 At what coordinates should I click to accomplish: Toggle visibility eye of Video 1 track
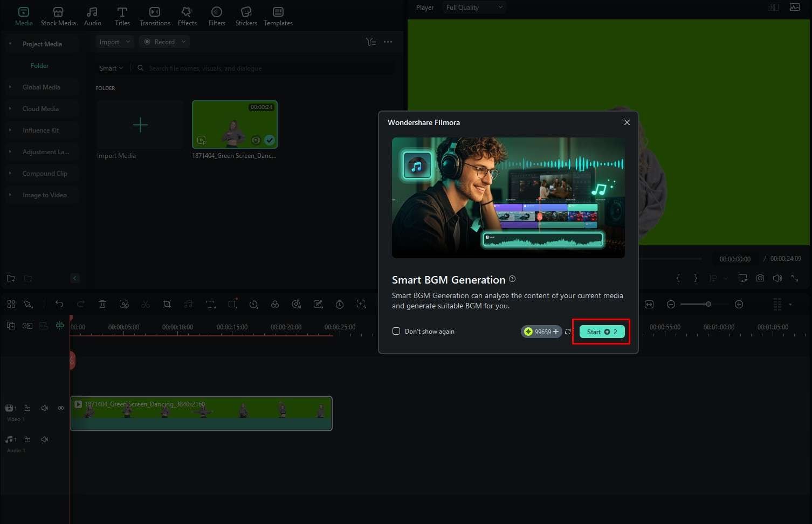click(x=61, y=408)
